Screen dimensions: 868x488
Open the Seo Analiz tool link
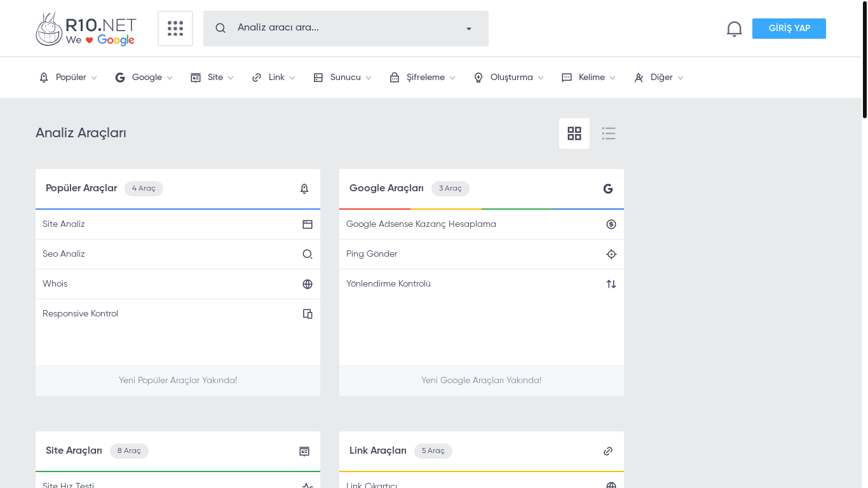pyautogui.click(x=64, y=254)
